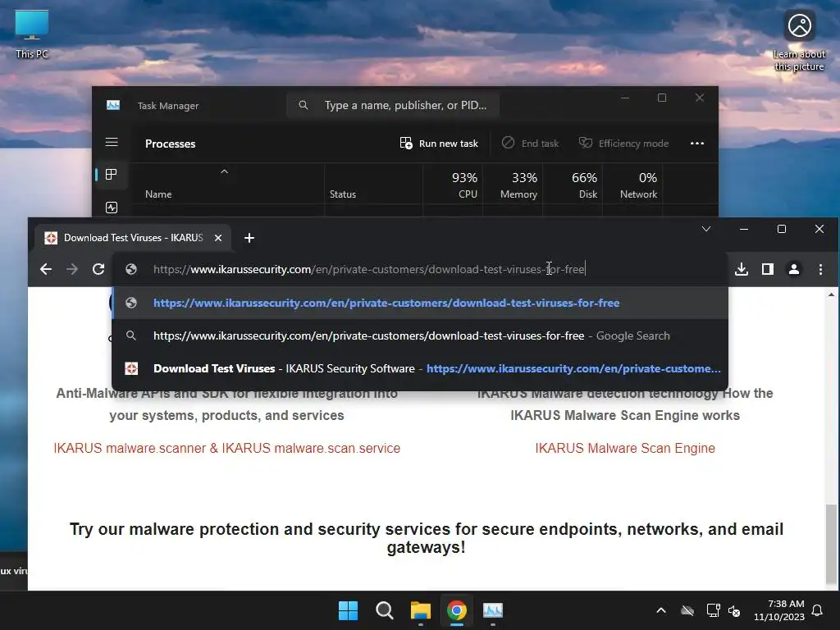Open IKARUS Malware Scan Engine link
This screenshot has height=630, width=840.
[624, 448]
